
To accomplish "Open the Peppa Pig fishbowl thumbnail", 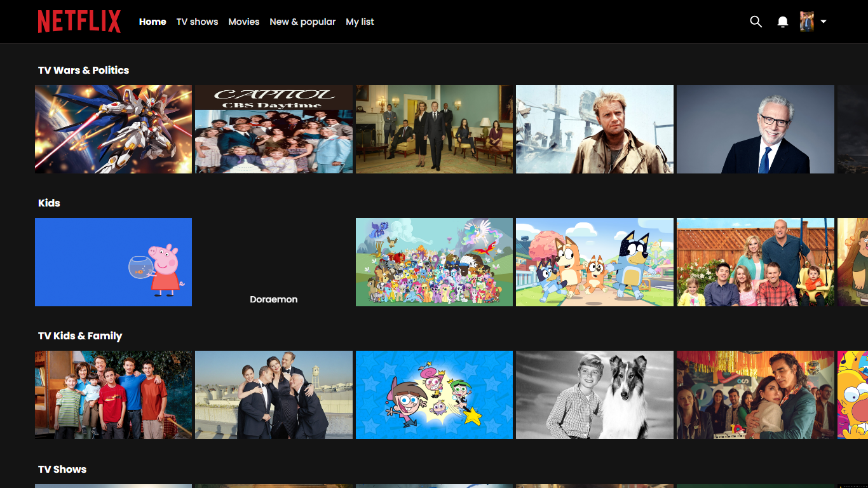I will tap(113, 262).
